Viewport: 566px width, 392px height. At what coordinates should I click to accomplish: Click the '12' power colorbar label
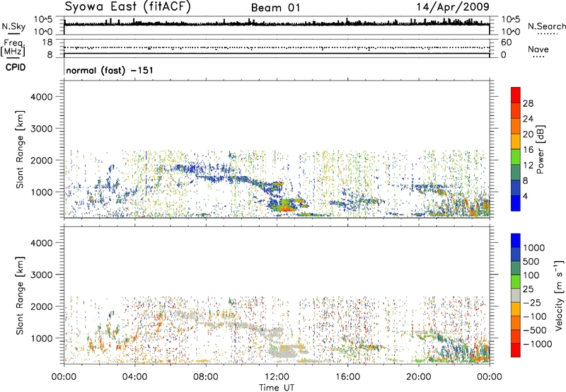(528, 166)
